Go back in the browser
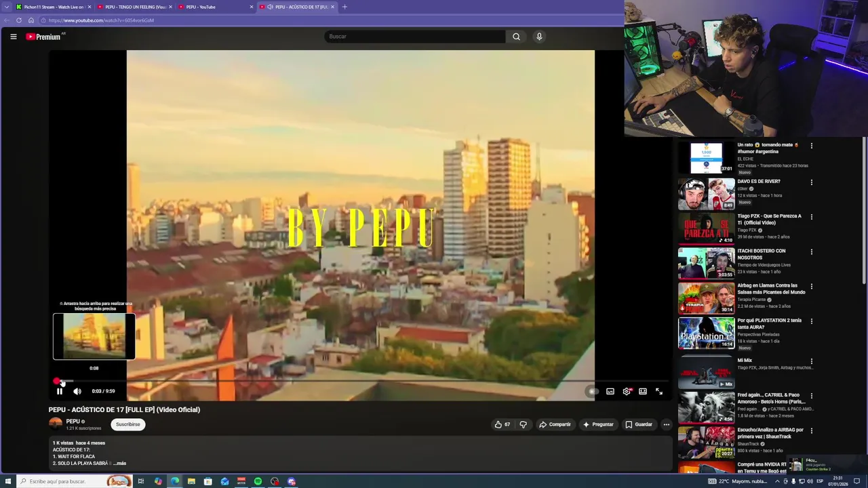Screen dimensions: 868x488 pyautogui.click(x=7, y=20)
